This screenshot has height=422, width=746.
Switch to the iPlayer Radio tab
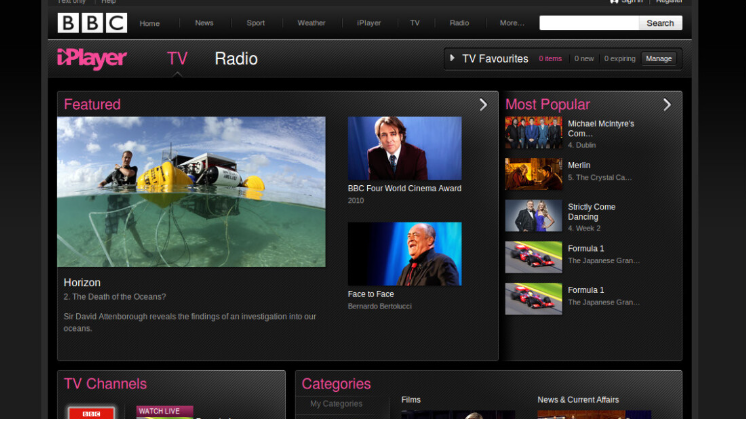coord(236,59)
